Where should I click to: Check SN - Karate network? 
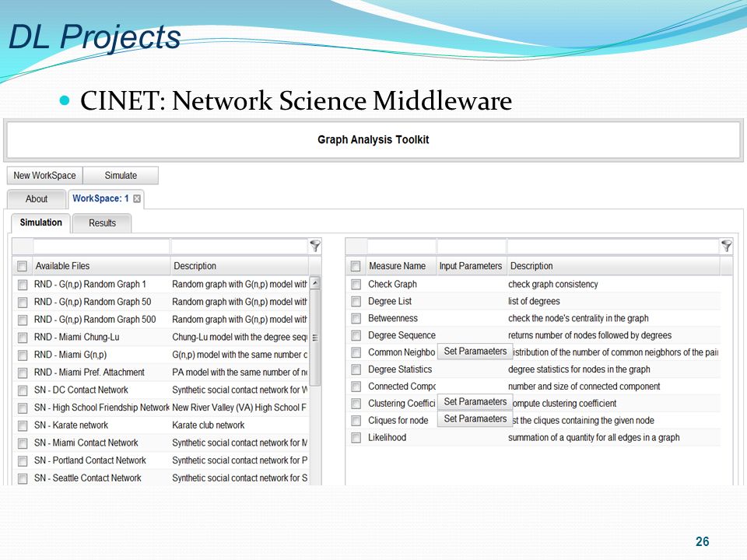(23, 425)
